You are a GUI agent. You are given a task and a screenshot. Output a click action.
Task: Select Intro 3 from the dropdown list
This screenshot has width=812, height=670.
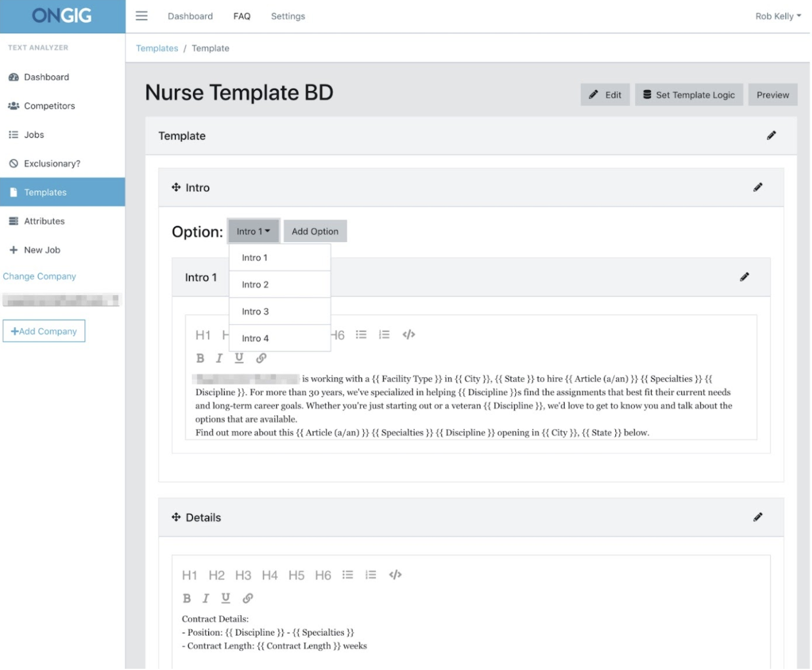point(279,311)
